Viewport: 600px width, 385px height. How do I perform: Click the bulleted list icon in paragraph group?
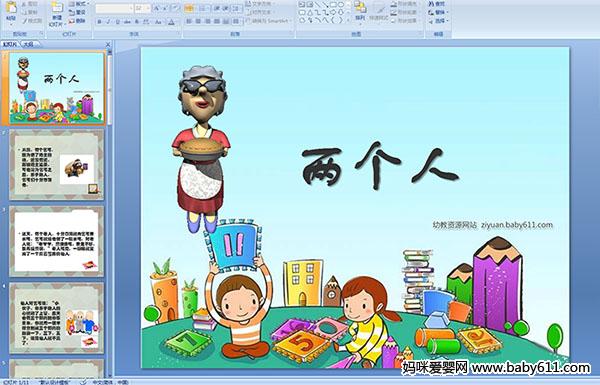[189, 8]
